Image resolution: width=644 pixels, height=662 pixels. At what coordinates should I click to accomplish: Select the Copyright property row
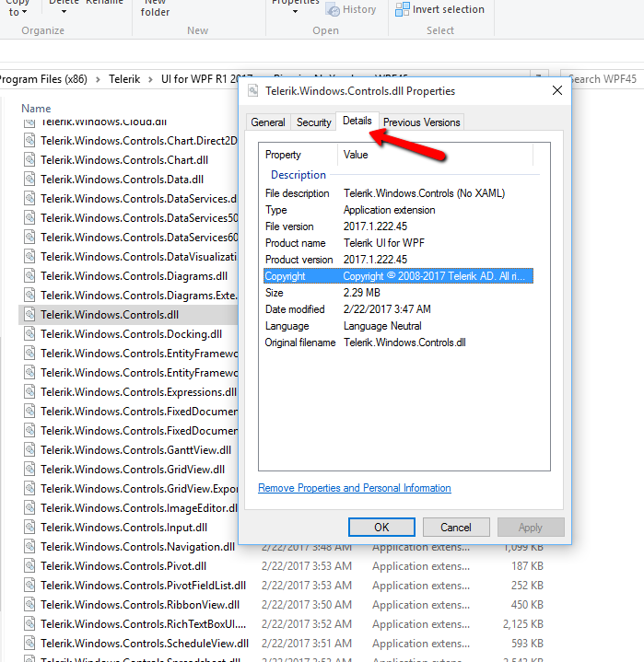tap(398, 276)
